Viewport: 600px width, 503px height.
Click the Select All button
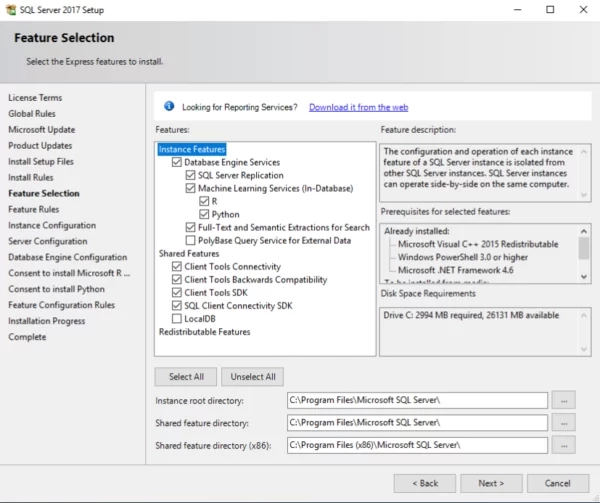pyautogui.click(x=186, y=376)
